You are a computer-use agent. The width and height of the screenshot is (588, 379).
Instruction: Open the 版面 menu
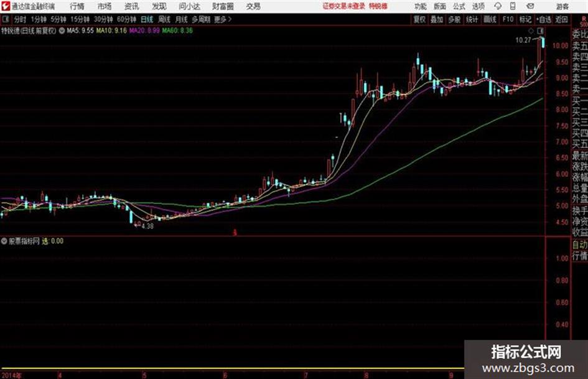coord(440,6)
